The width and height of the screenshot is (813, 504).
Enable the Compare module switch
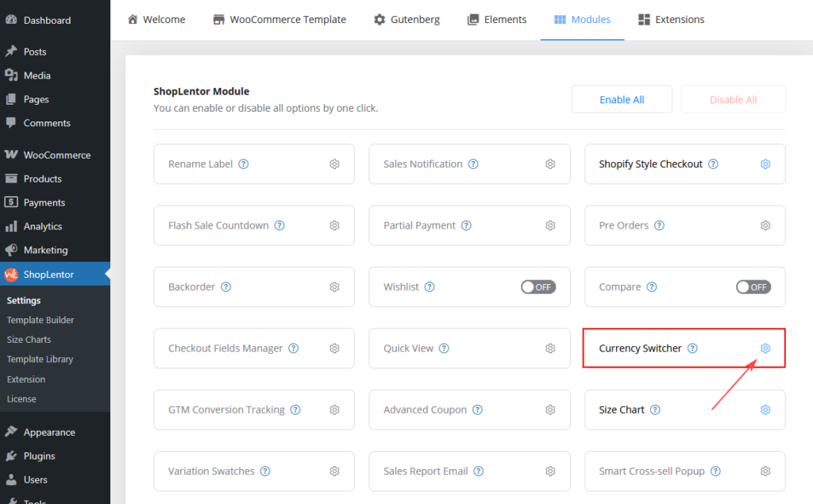(753, 287)
